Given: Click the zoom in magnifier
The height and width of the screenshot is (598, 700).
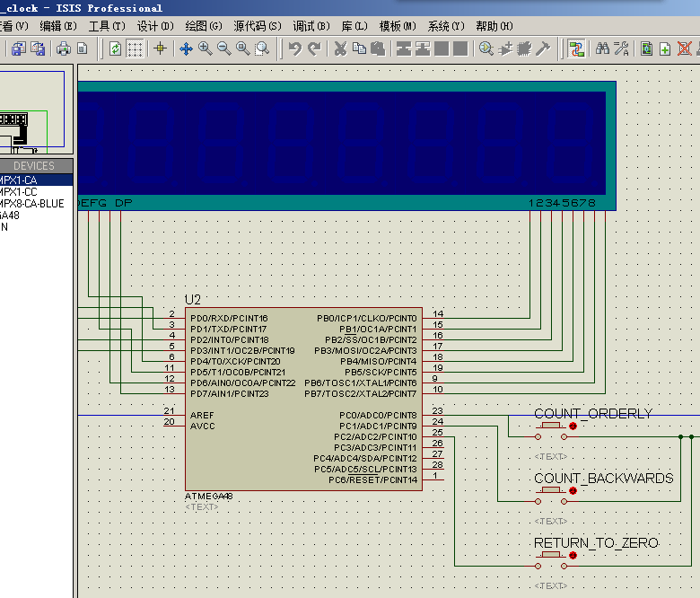Looking at the screenshot, I should click(x=206, y=48).
